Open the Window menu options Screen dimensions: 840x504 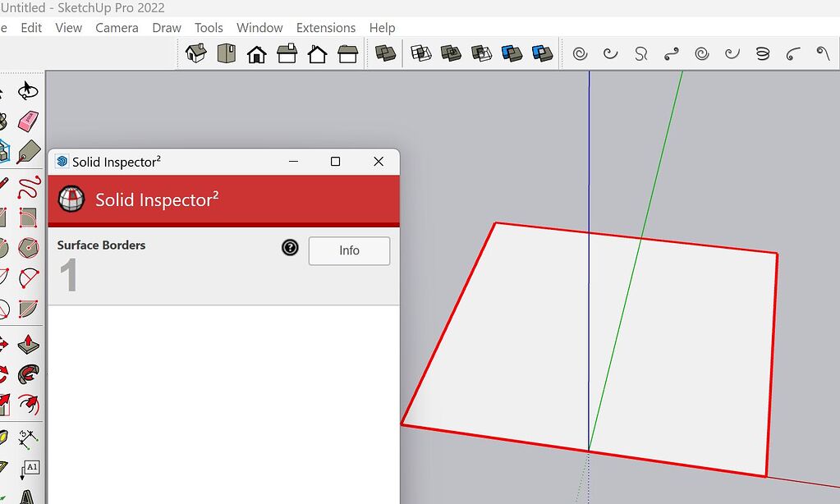coord(259,27)
